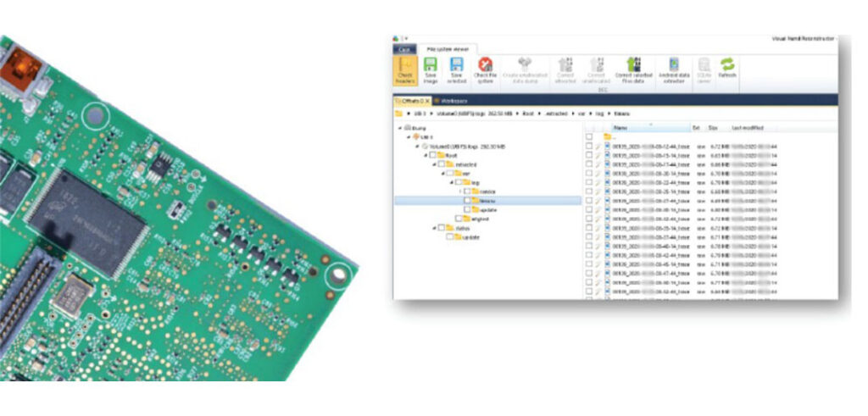
Task: Collapse the status folder node
Action: 433,227
